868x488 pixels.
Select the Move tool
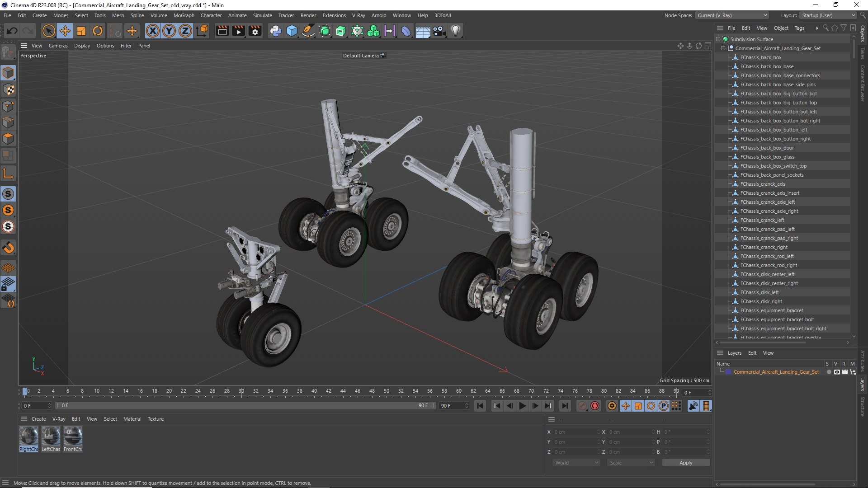[65, 31]
